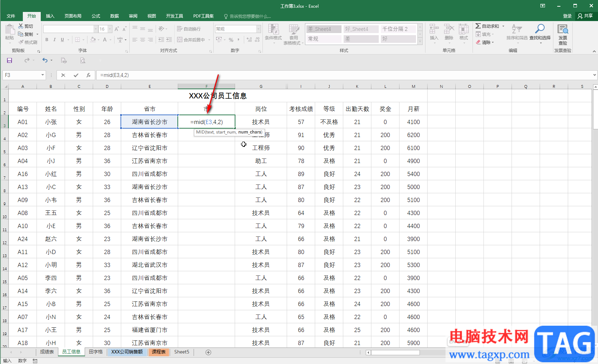Cancel formula entry with the X icon

point(63,75)
